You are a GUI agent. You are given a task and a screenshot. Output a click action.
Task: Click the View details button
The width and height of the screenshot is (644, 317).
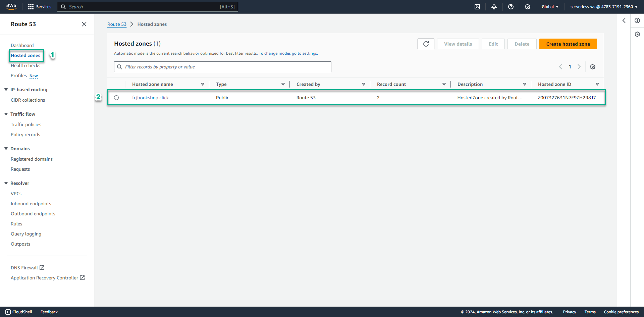pos(458,44)
